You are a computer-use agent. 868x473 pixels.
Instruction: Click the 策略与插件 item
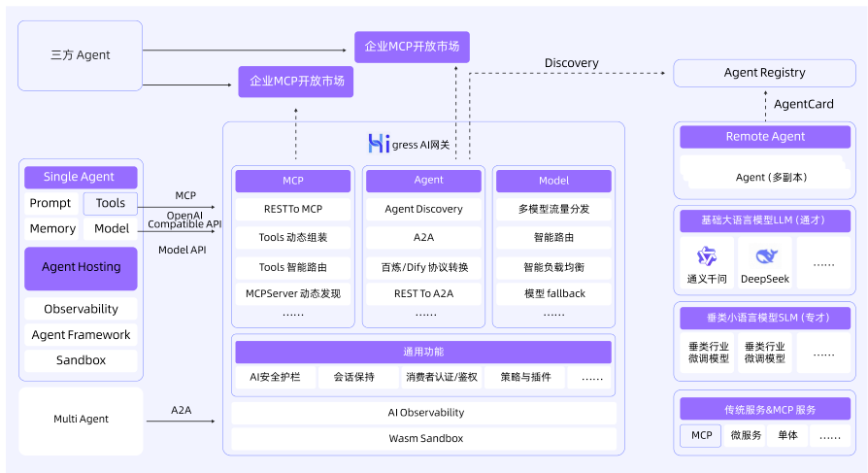click(x=525, y=377)
